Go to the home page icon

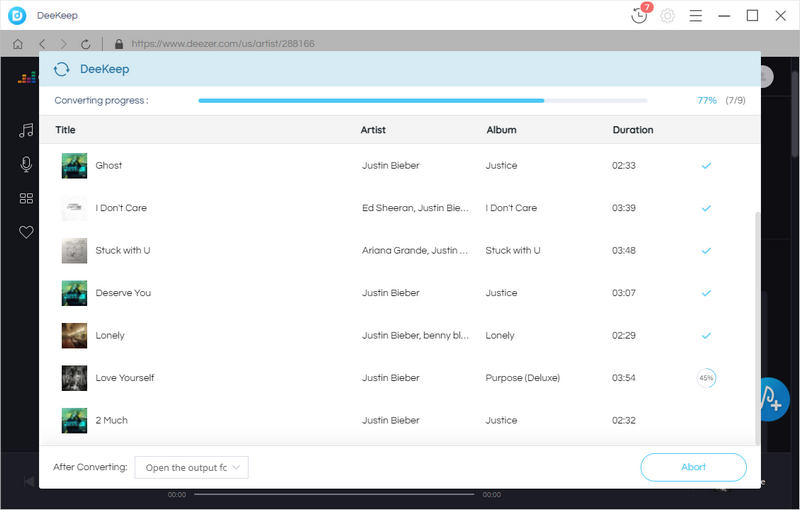[x=18, y=44]
